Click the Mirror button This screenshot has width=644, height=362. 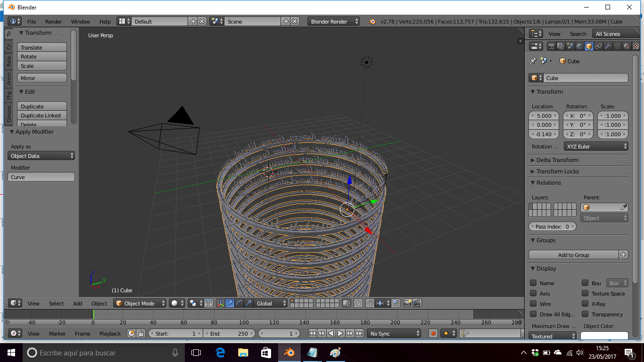point(42,78)
